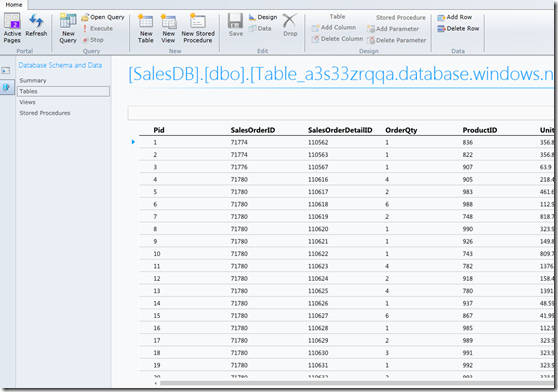The height and width of the screenshot is (392, 558).
Task: Open the Home ribbon tab
Action: click(14, 5)
